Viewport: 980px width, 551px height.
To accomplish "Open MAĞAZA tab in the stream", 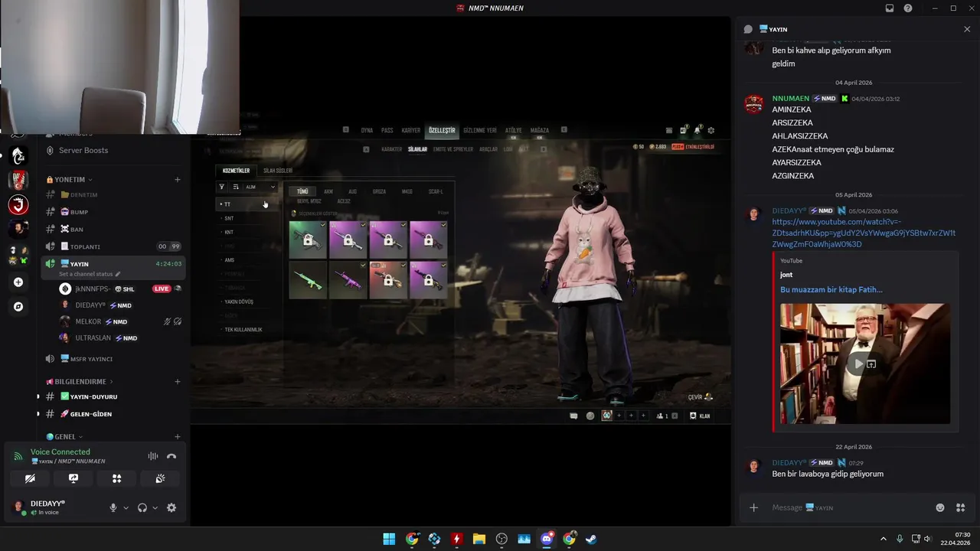I will pos(540,130).
